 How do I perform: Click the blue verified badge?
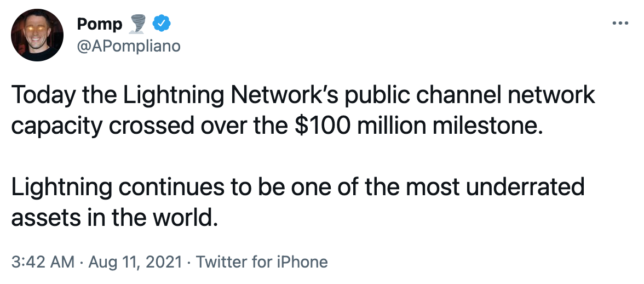click(162, 24)
